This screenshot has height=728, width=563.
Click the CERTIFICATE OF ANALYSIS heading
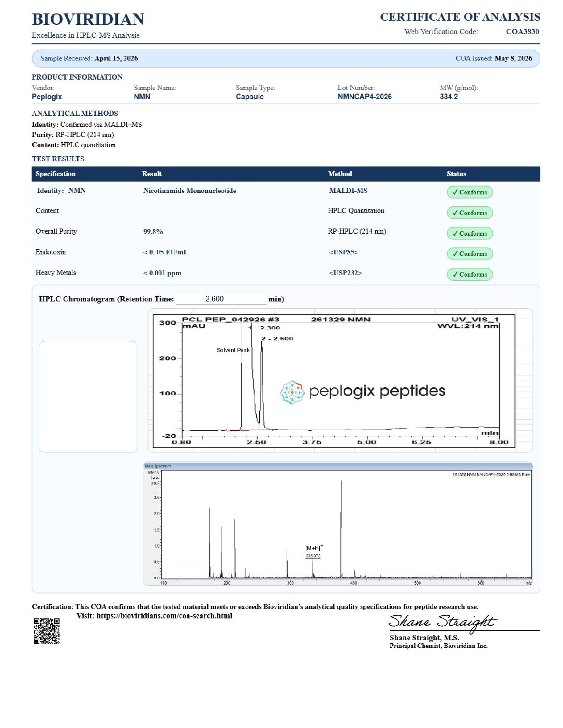click(x=460, y=17)
